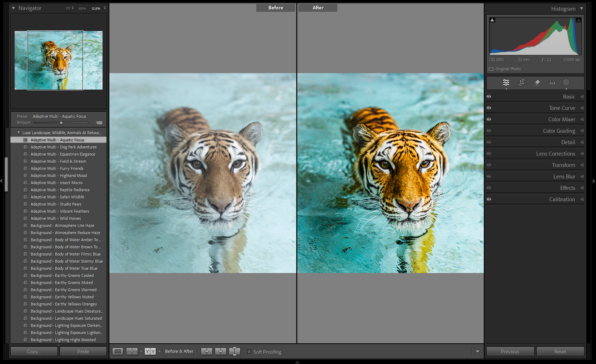This screenshot has width=596, height=364.
Task: Select the Adaptive Multi - Safari Wildlife preset
Action: point(57,197)
